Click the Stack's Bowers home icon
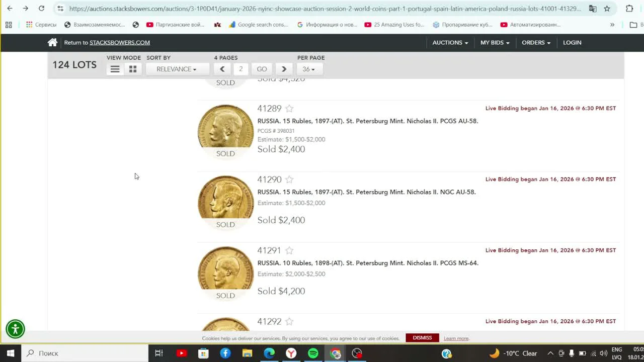The height and width of the screenshot is (362, 644). click(x=52, y=42)
